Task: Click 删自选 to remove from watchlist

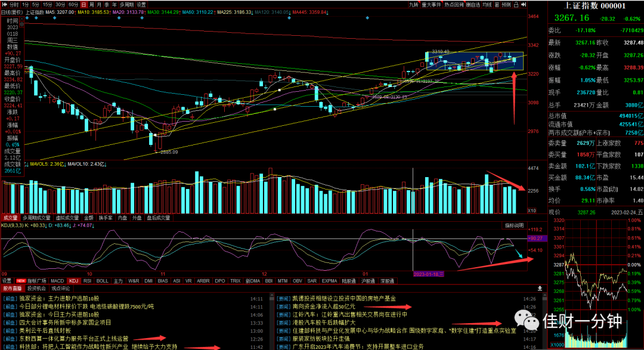Action: [x=473, y=5]
